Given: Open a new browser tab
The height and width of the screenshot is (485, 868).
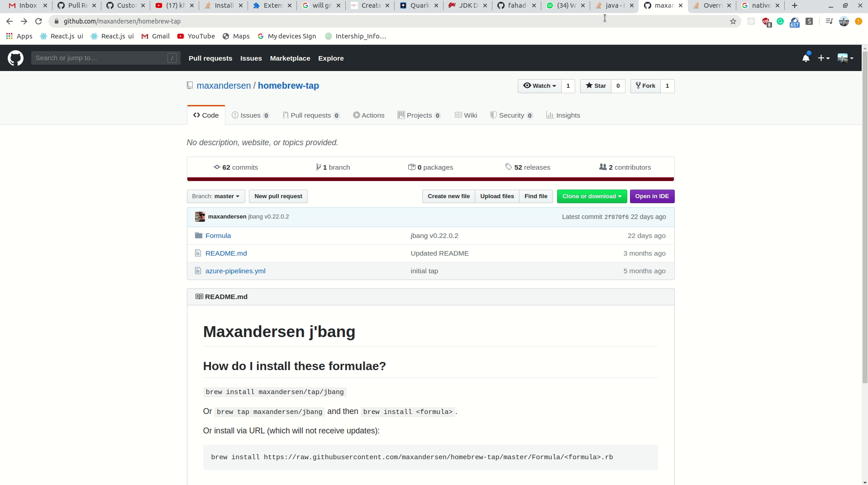Looking at the screenshot, I should click(x=794, y=5).
